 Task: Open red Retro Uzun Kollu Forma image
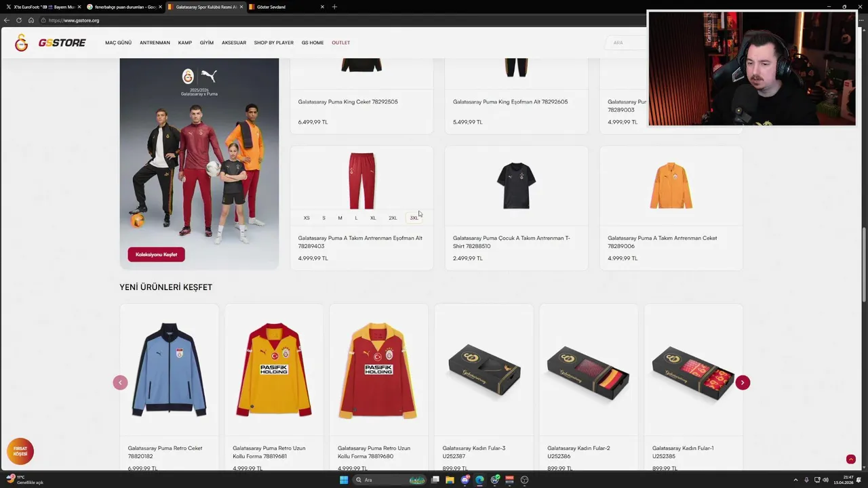pos(378,371)
